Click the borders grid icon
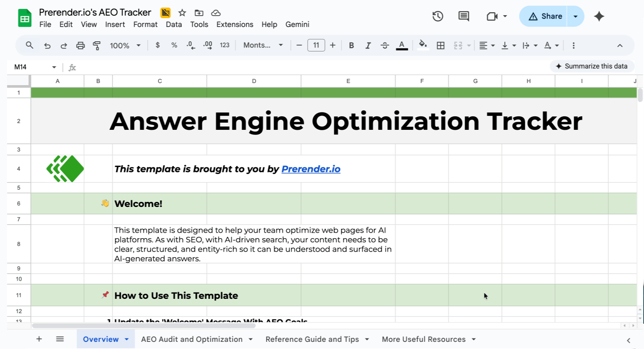The width and height of the screenshot is (644, 349). pos(441,46)
